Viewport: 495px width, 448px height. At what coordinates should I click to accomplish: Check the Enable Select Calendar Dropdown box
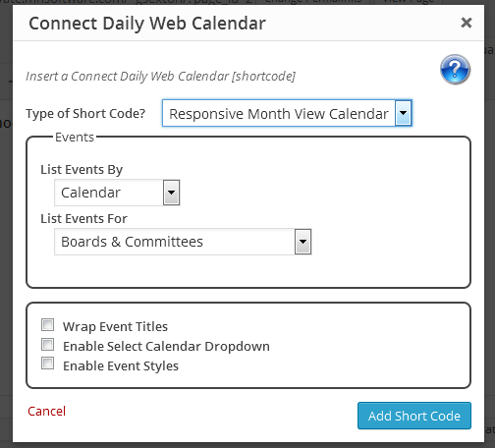tap(48, 345)
